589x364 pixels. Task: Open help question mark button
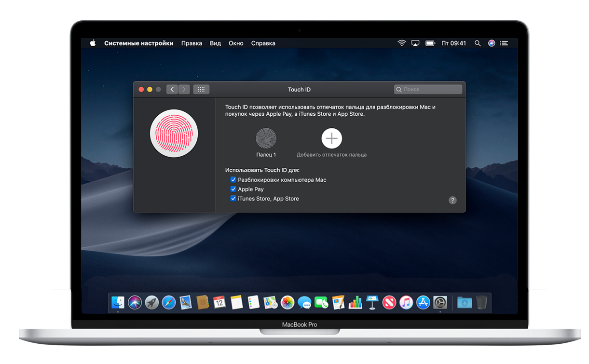[452, 200]
